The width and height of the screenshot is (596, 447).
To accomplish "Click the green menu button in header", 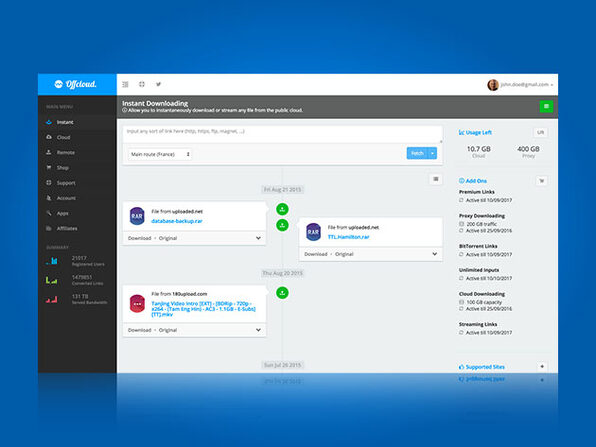I will 546,106.
